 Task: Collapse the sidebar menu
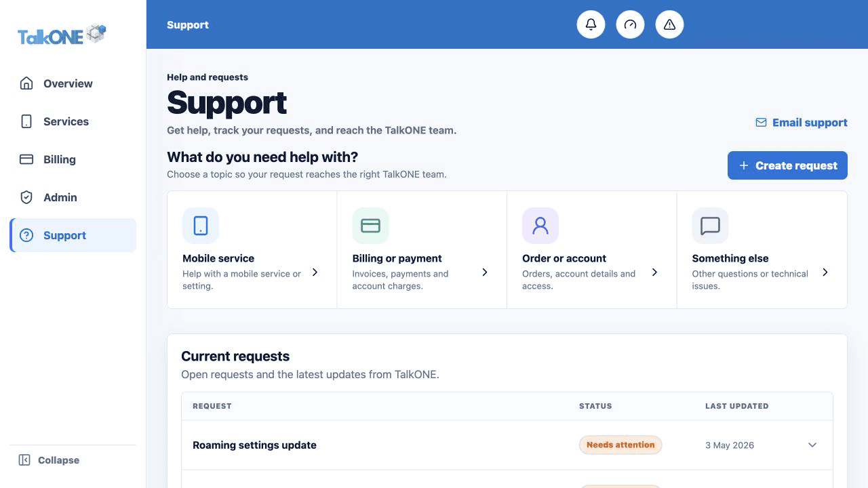click(49, 460)
